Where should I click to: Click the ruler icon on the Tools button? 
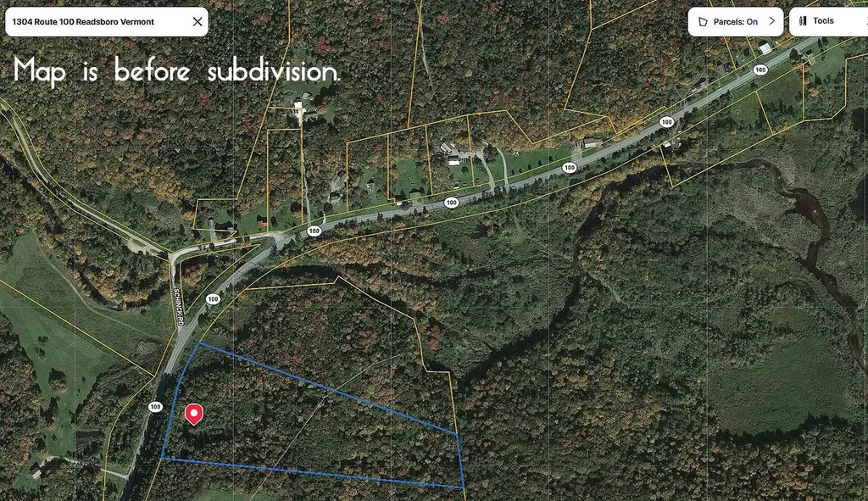click(x=803, y=21)
